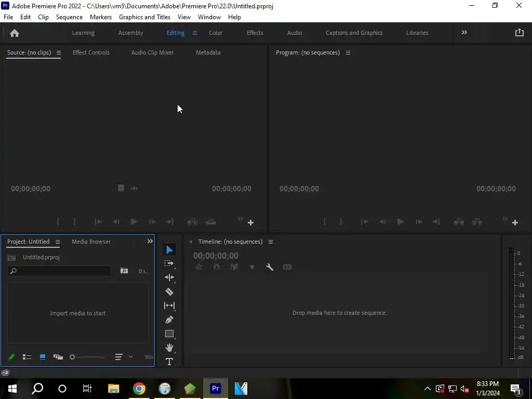Screen dimensions: 532x399
Task: Switch to Effect Controls tab
Action: pyautogui.click(x=91, y=52)
